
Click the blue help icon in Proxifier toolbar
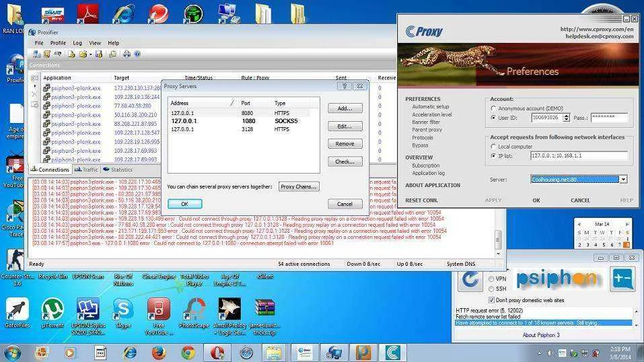[137, 55]
